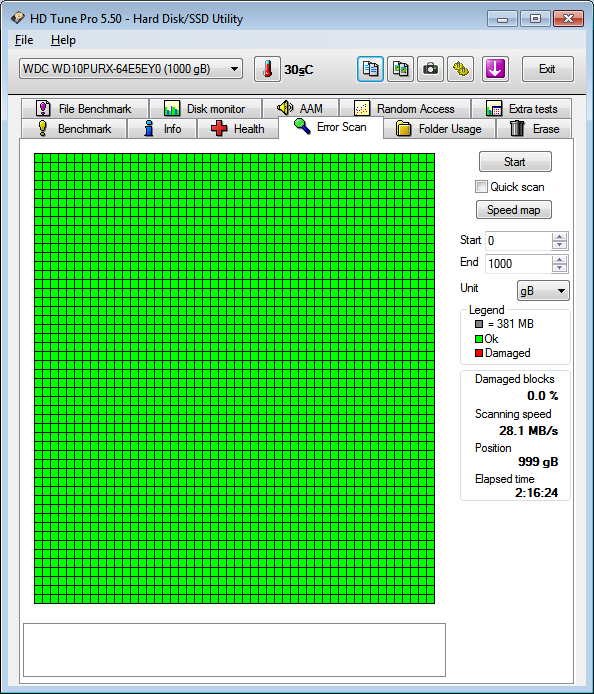The image size is (594, 694).
Task: Switch to the Info tab
Action: click(162, 129)
